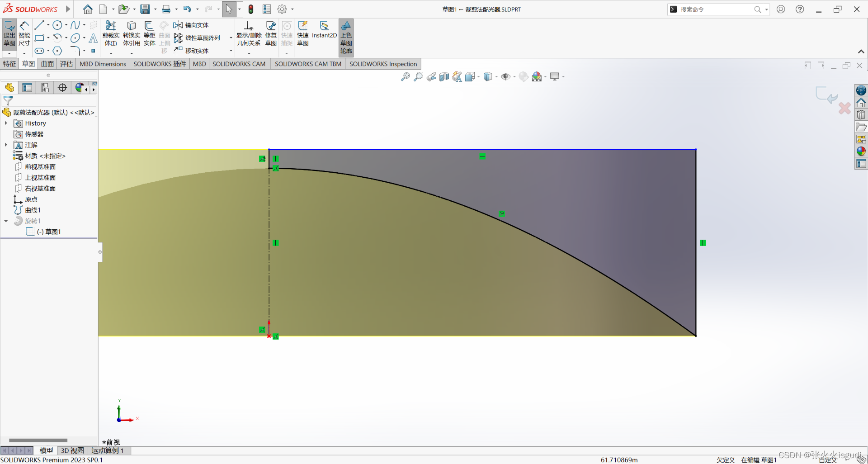The width and height of the screenshot is (868, 464).
Task: Click the Exit Sketch (退出草图) button
Action: (x=9, y=34)
